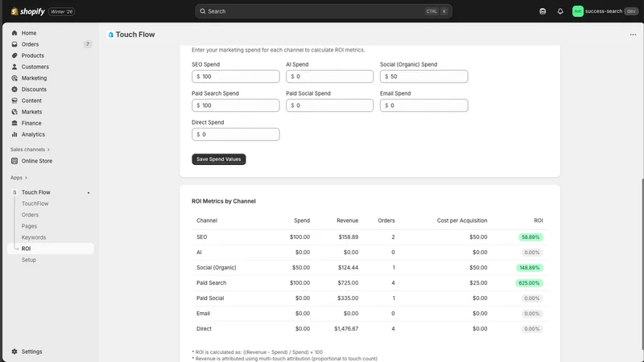Open the sidekick icon in top bar
This screenshot has width=644, height=362.
pyautogui.click(x=543, y=11)
